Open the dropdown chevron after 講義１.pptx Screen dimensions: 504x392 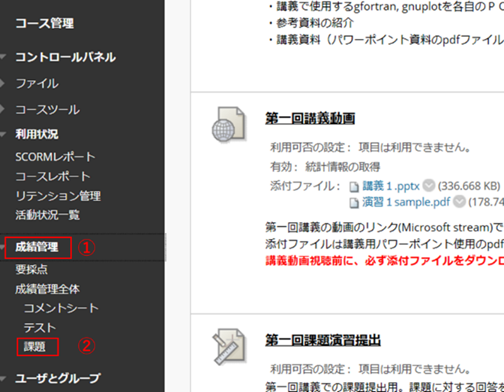coord(429,186)
